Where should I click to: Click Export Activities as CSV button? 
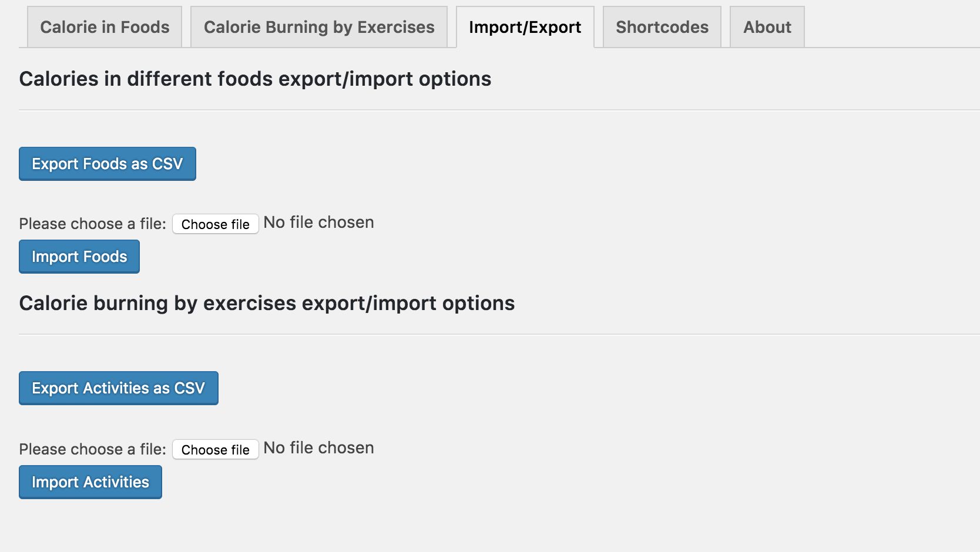(x=119, y=388)
